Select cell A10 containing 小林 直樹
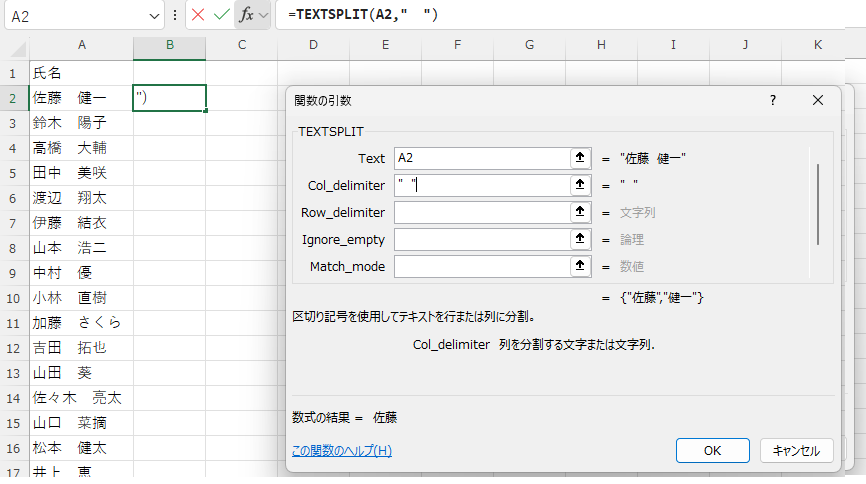 (x=81, y=298)
